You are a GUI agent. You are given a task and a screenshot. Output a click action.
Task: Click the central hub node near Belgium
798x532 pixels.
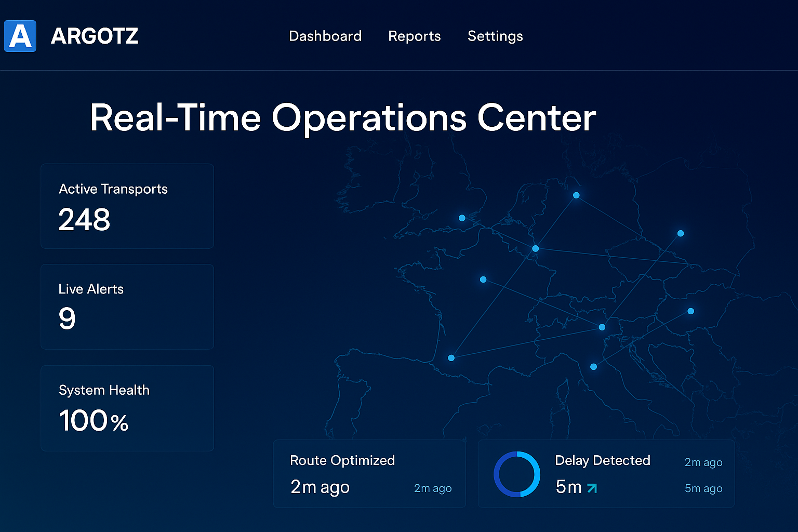click(x=536, y=249)
